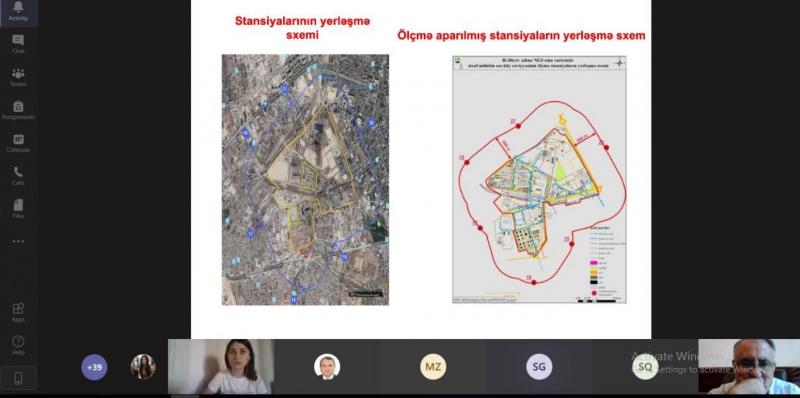Viewport: 800px width, 398px height.
Task: Open the Calls section
Action: point(18,176)
